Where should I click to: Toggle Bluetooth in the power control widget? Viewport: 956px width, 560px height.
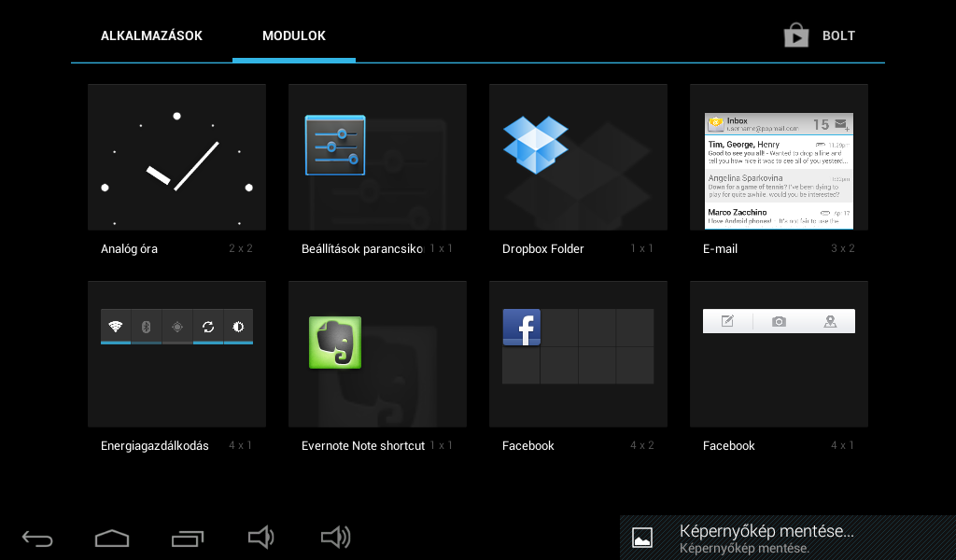(x=146, y=327)
